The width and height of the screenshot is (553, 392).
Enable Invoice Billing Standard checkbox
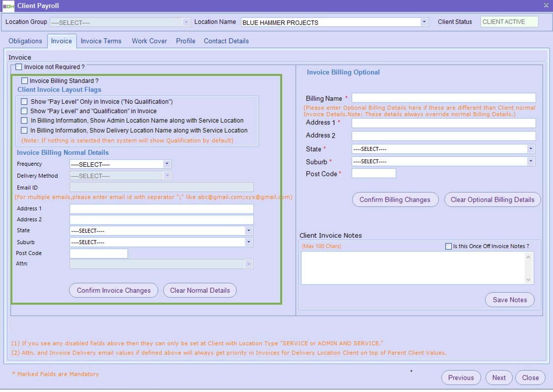click(25, 81)
